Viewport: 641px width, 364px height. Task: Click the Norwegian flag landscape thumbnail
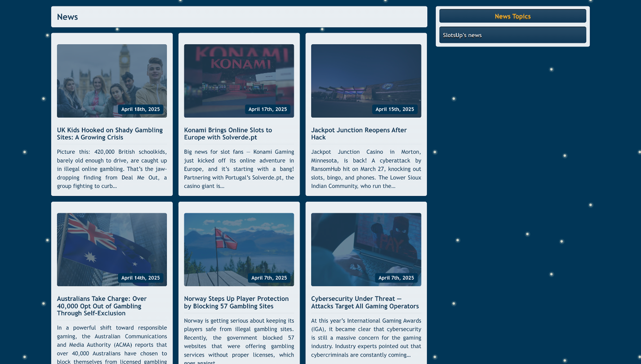click(239, 250)
